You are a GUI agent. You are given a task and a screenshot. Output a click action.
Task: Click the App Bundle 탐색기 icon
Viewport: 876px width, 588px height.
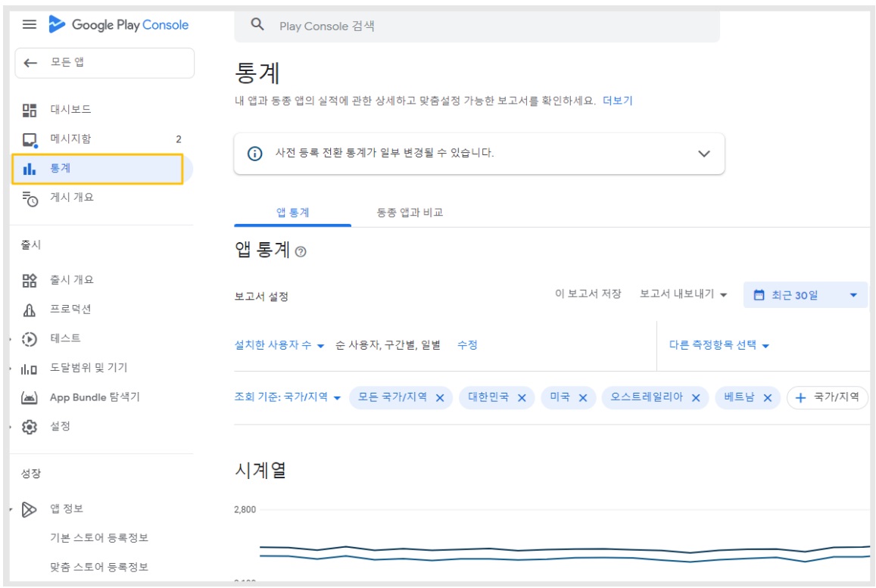pyautogui.click(x=29, y=397)
